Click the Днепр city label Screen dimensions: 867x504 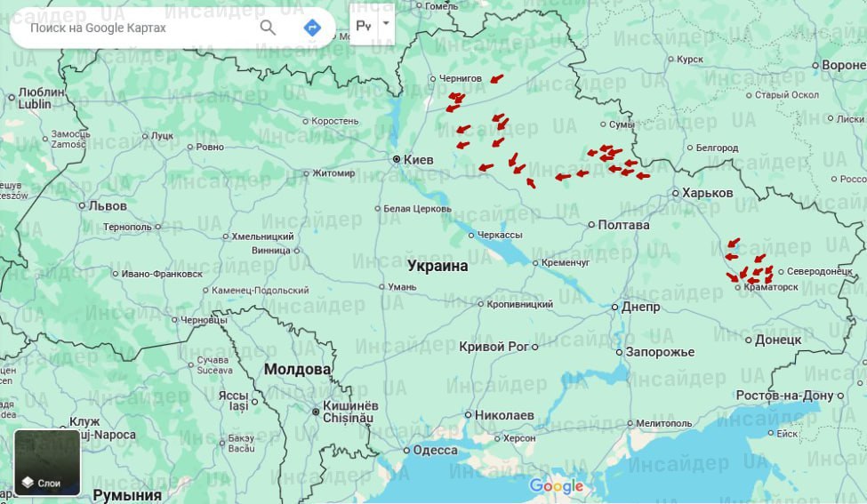tap(641, 308)
